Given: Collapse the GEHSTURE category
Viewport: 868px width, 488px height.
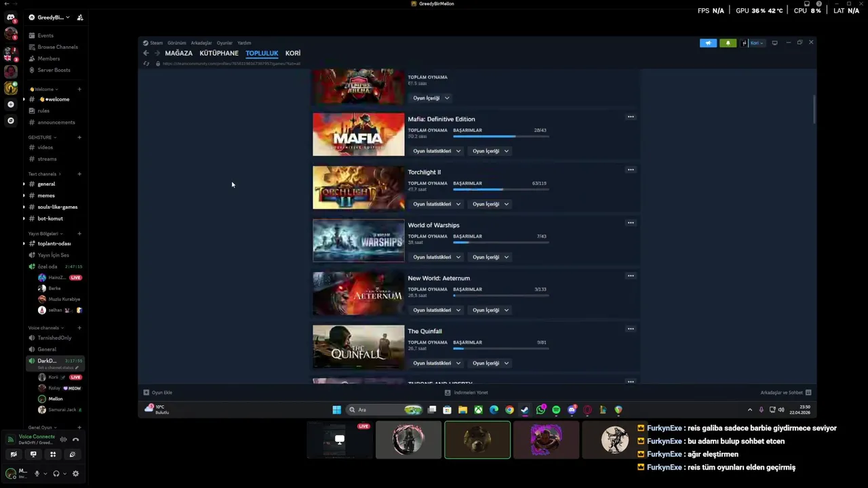Looking at the screenshot, I should (42, 138).
